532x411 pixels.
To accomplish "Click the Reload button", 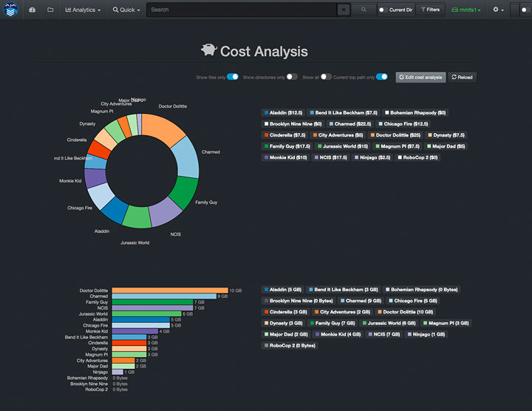I will 462,78.
